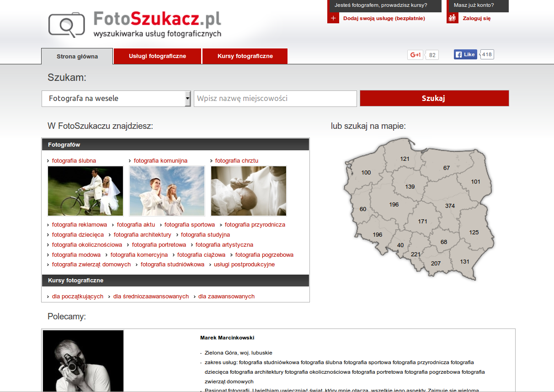554x392 pixels.
Task: Select map region labeled 374
Action: (450, 206)
